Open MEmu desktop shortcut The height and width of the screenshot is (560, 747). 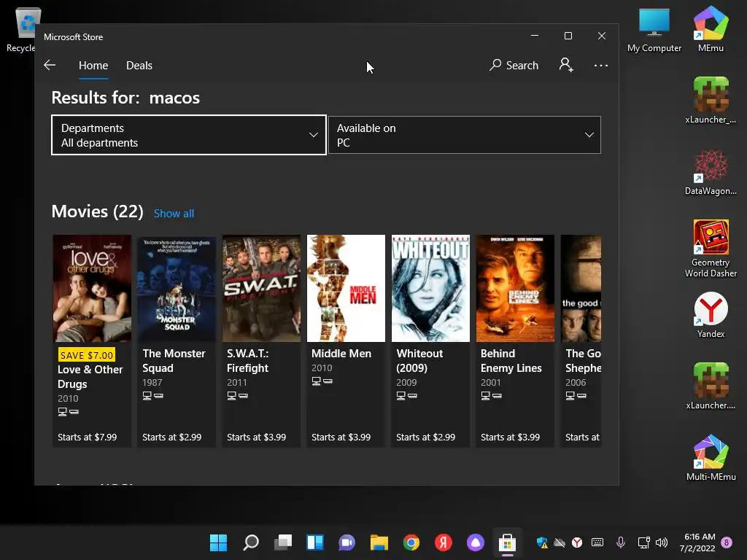tap(711, 29)
